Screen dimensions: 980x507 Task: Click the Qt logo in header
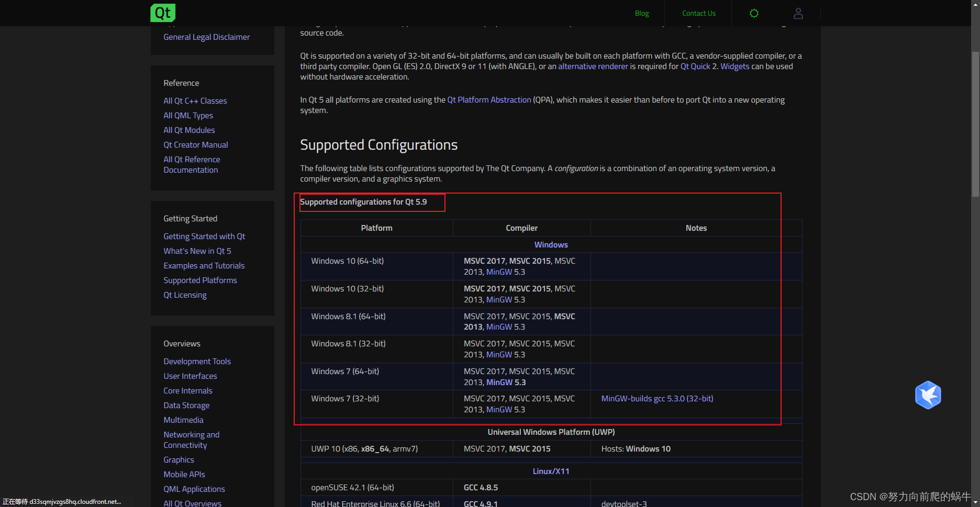pyautogui.click(x=163, y=13)
